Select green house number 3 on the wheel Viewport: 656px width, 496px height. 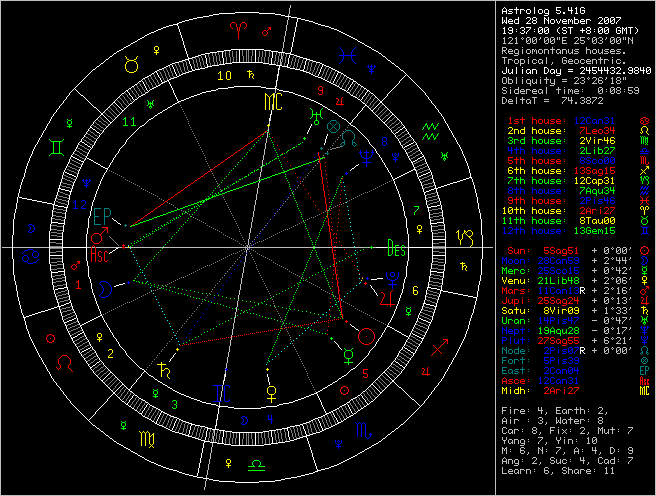point(175,404)
